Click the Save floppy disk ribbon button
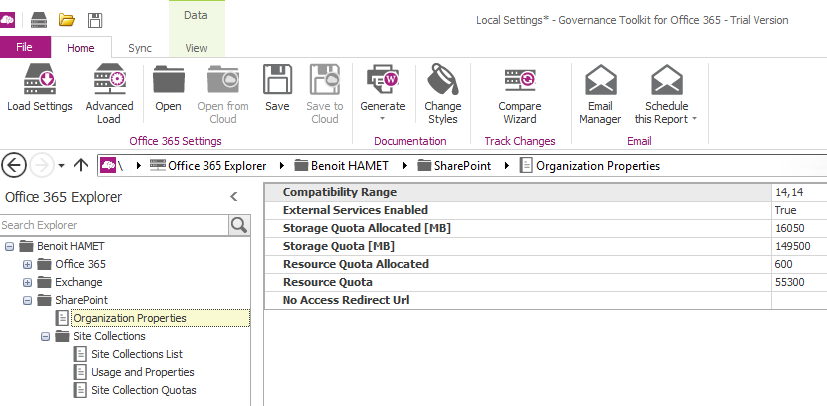827x406 pixels. coord(277,80)
